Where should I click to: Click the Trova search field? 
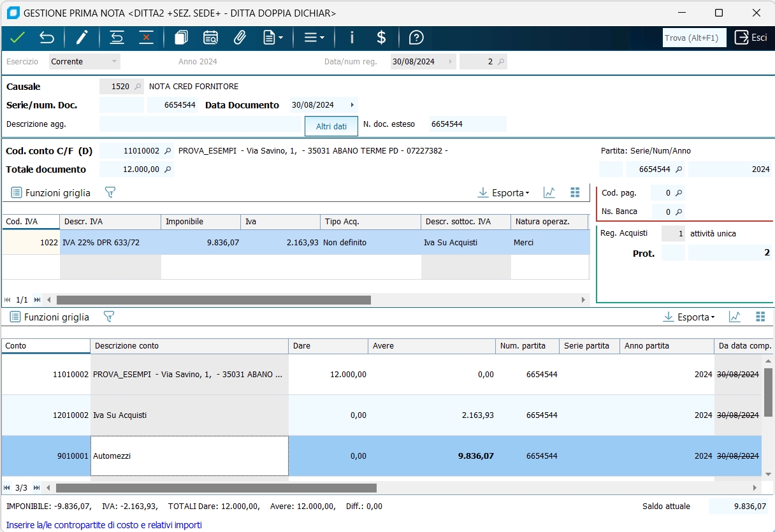[x=694, y=38]
